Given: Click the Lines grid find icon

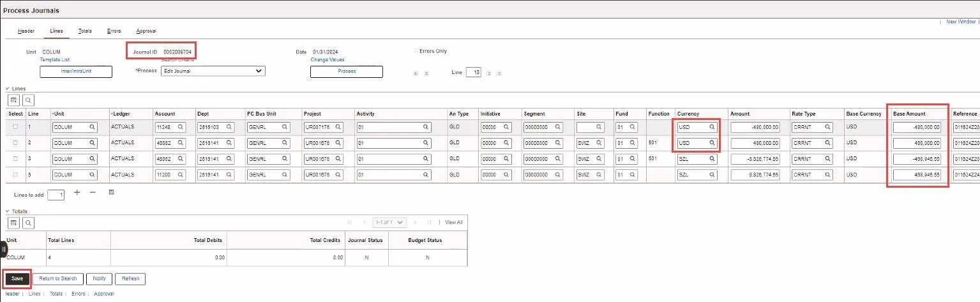Looking at the screenshot, I should click(28, 100).
